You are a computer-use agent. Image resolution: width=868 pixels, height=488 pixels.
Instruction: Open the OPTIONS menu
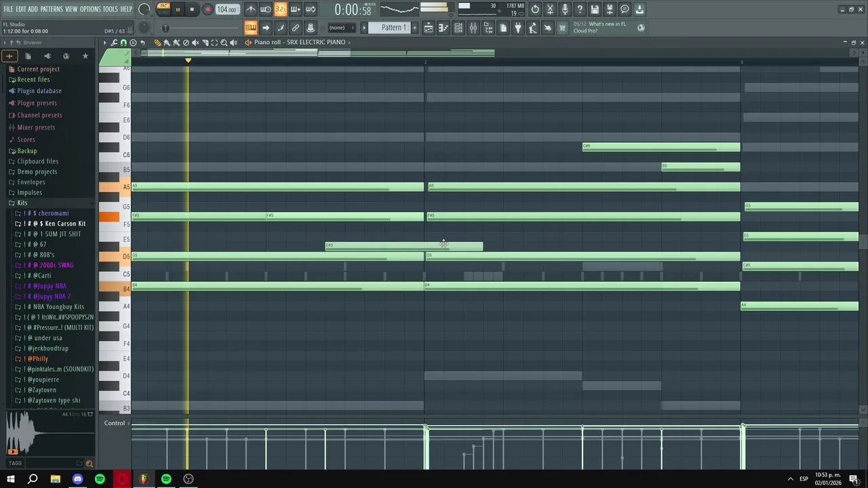tap(90, 9)
